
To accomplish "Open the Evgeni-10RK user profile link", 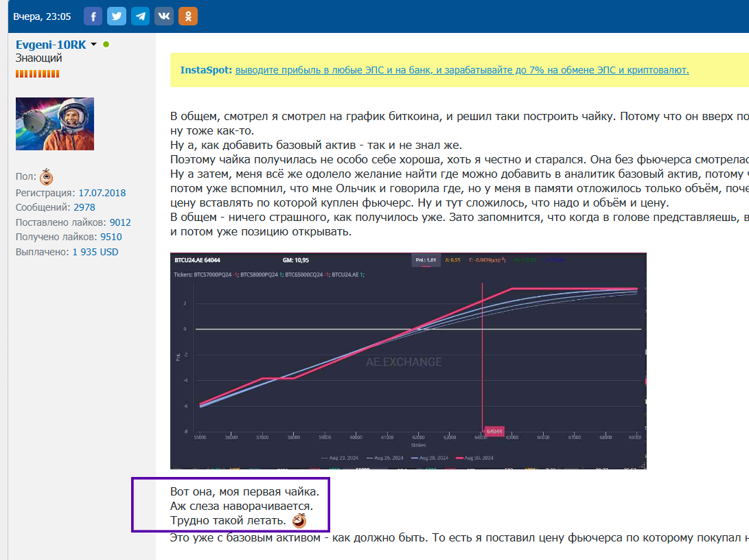I will [51, 45].
